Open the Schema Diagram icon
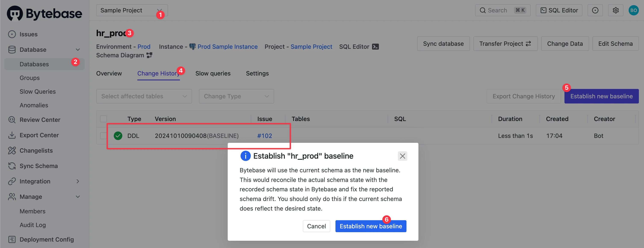This screenshot has width=644, height=248. (149, 55)
